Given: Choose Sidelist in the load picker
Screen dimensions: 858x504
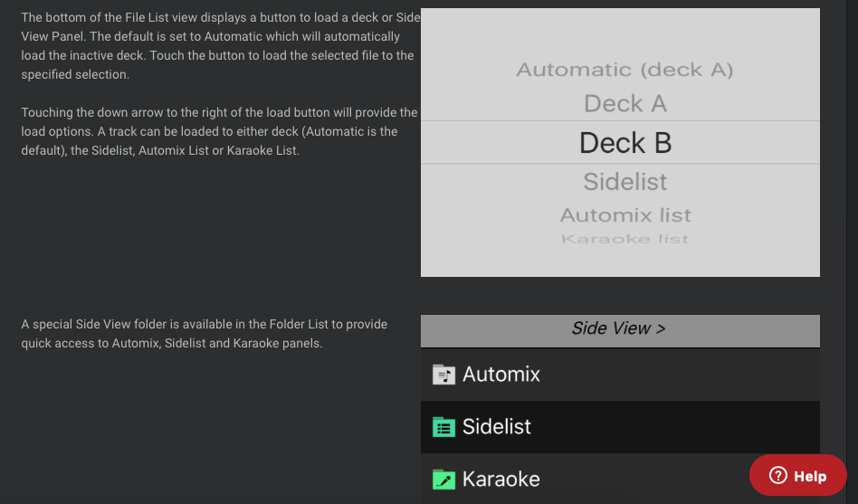Looking at the screenshot, I should [x=624, y=182].
